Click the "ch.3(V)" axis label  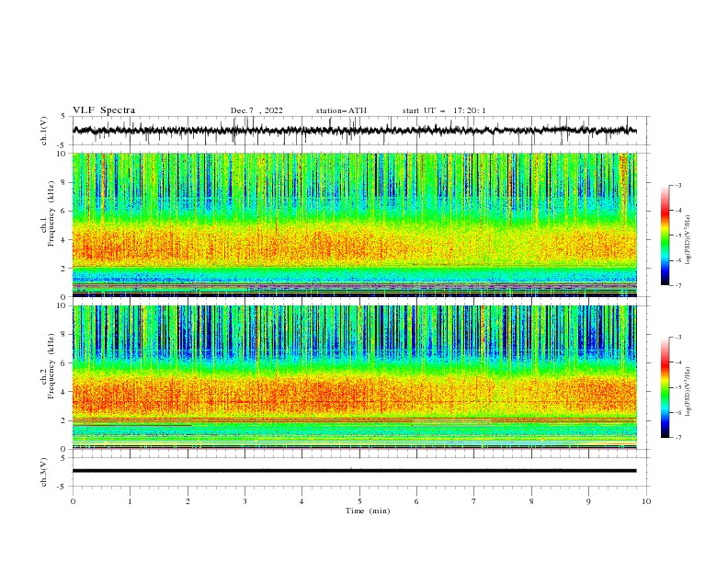(44, 472)
